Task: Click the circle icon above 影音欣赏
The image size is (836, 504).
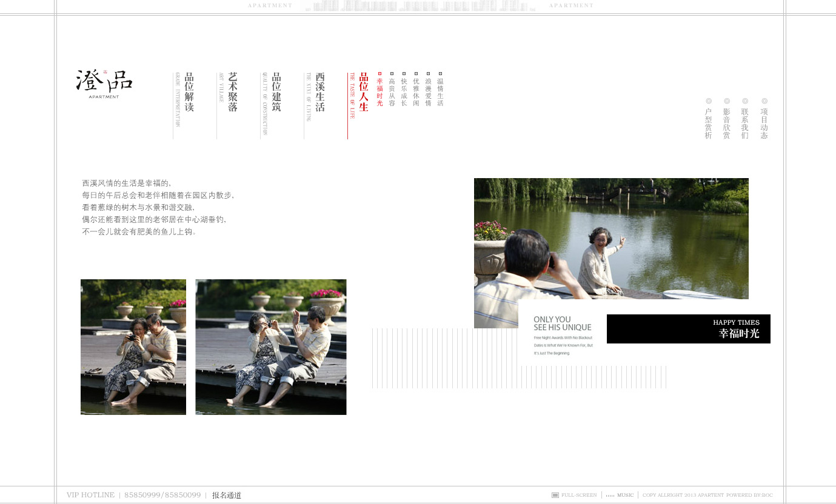Action: point(726,101)
